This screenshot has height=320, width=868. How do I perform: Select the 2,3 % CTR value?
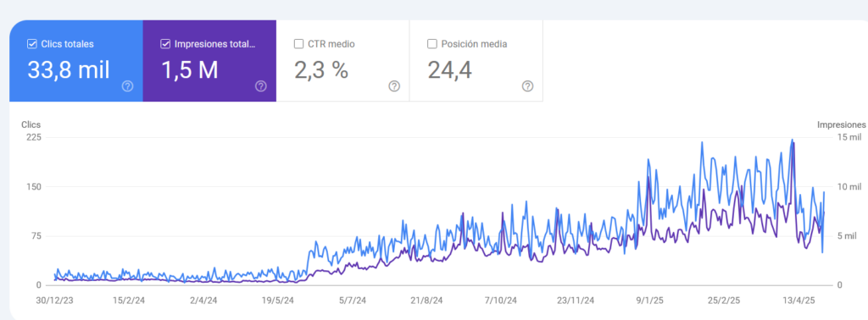pos(321,69)
